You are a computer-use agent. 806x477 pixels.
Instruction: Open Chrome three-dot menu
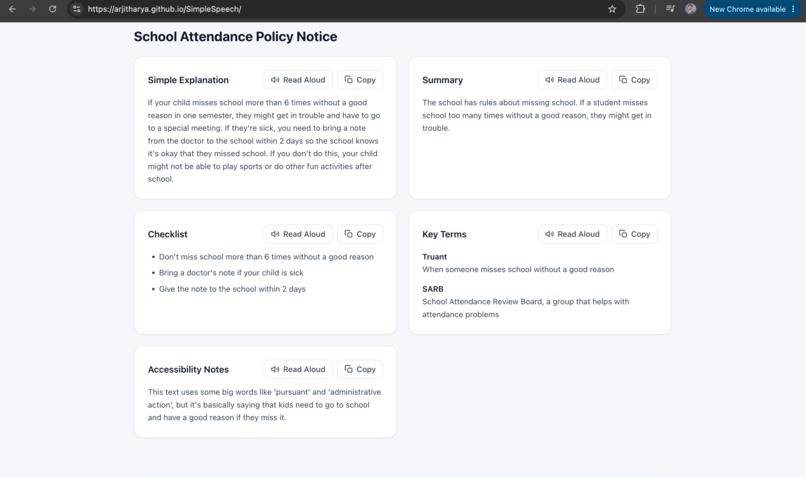click(794, 9)
